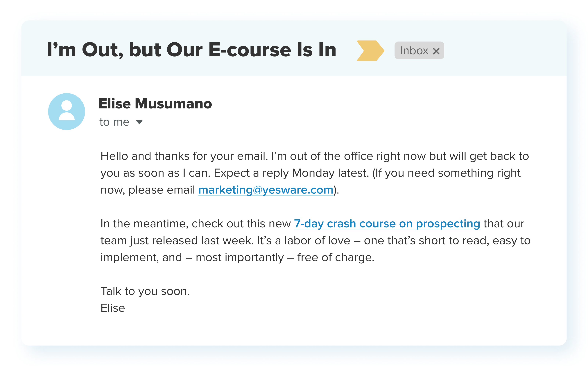Click the "most importantly" phrase in the body
Image resolution: width=588 pixels, height=366 pixels.
(x=239, y=257)
